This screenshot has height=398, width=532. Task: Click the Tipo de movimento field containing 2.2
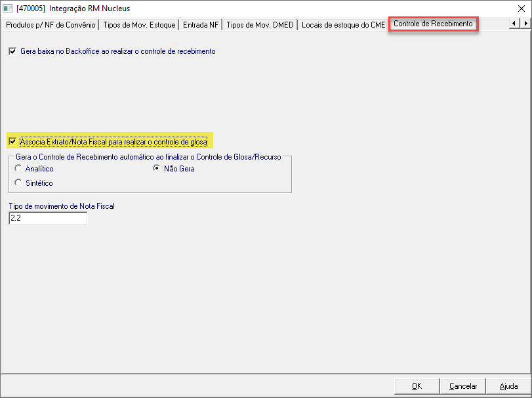pos(48,218)
